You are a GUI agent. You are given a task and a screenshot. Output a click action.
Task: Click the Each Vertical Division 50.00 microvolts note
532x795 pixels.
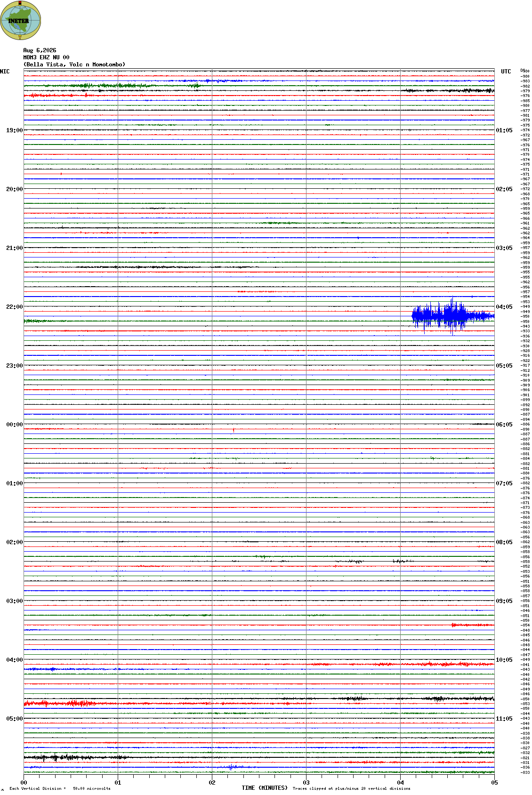[60, 788]
